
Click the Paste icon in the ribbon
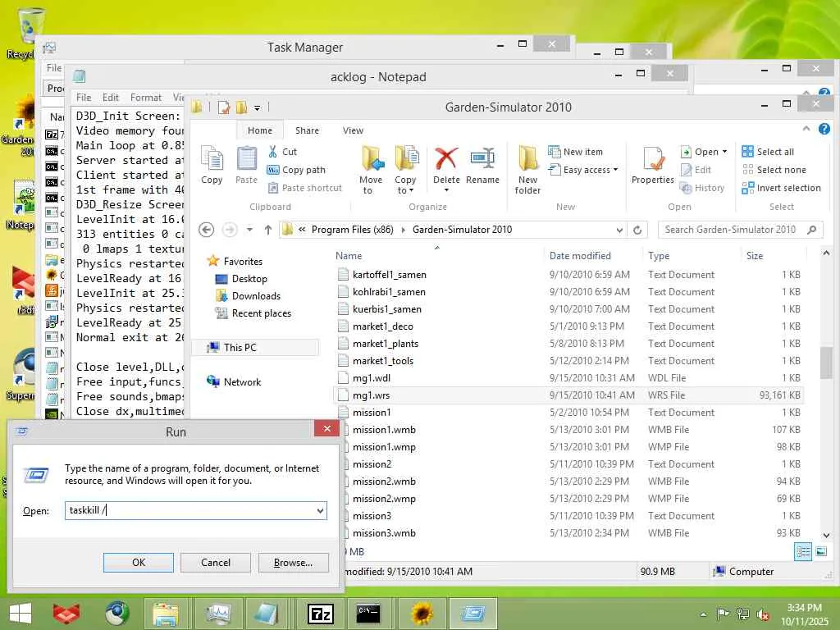point(246,165)
